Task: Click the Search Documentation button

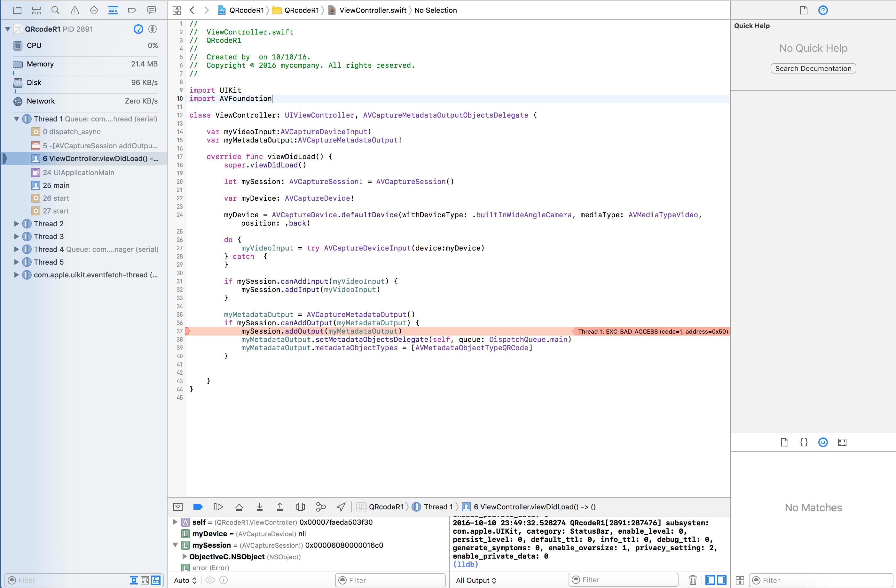Action: (812, 68)
